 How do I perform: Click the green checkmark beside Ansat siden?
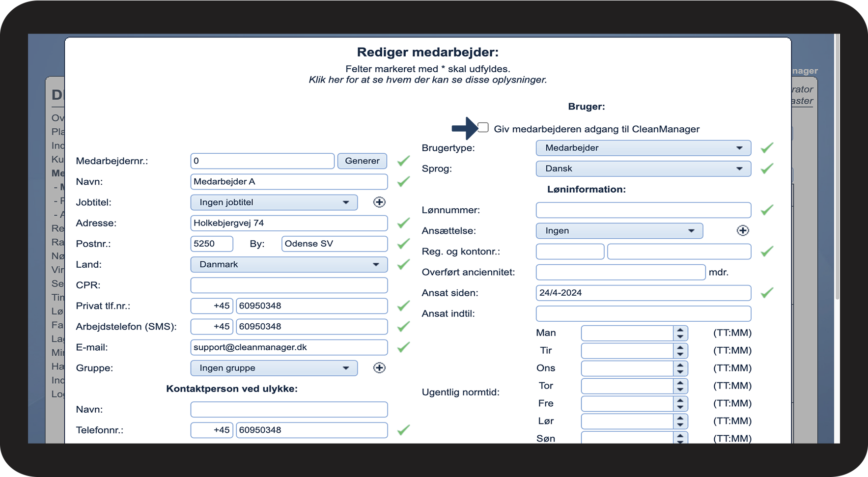click(767, 293)
